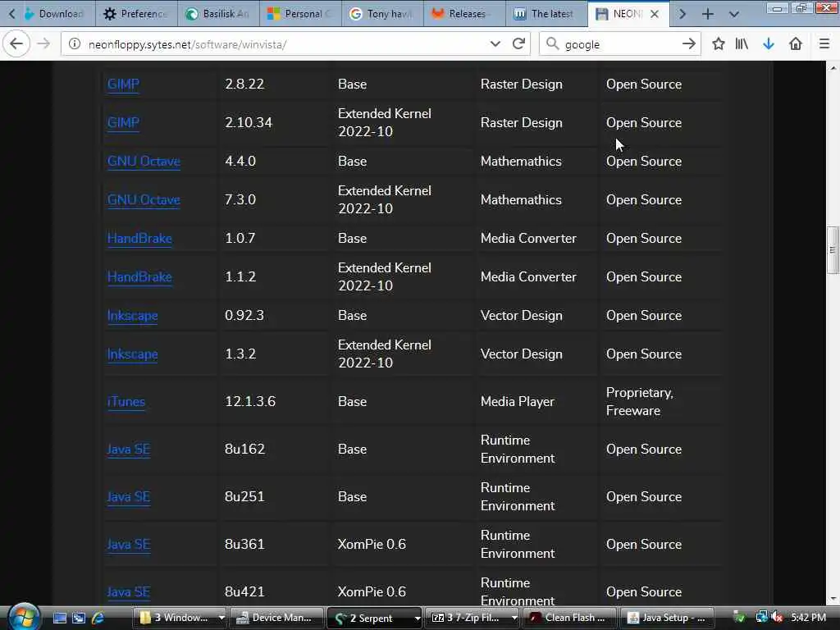The image size is (840, 630).
Task: Open the Library icon in toolbar
Action: coord(742,44)
